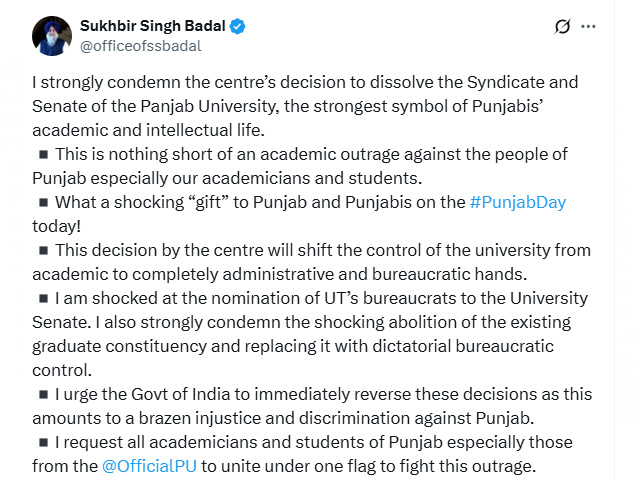Open the #PunjabDay hashtag

[517, 202]
